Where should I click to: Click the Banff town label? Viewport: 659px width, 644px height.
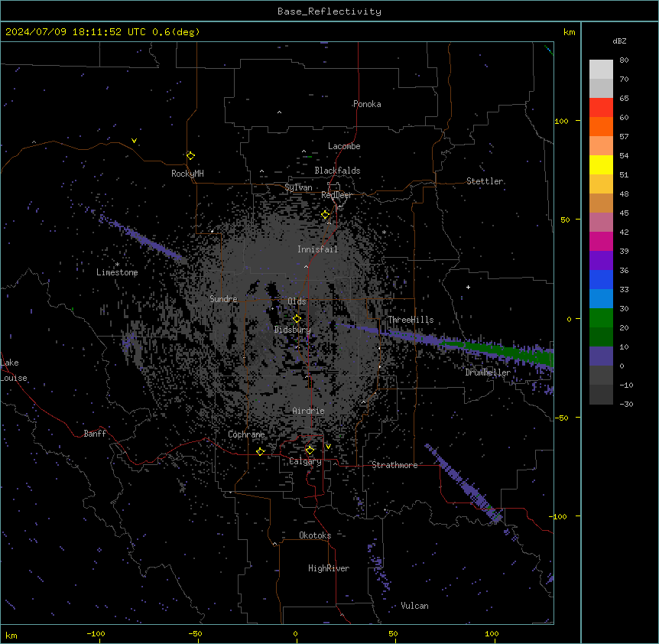95,434
